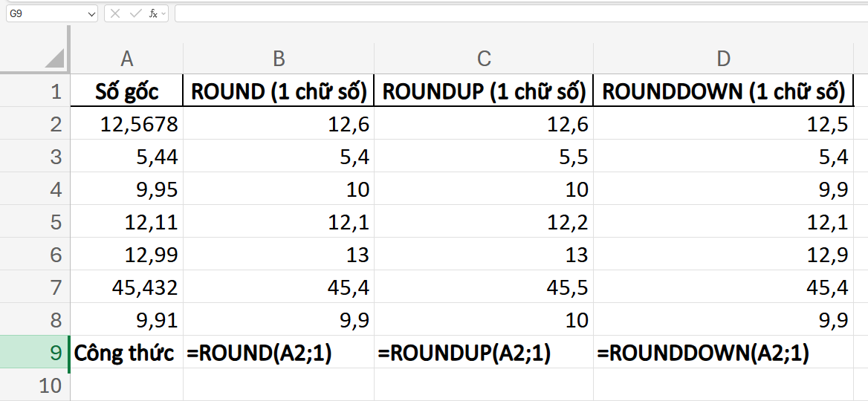Click the 'Công thức' label cell
The height and width of the screenshot is (401, 868).
[x=127, y=353]
